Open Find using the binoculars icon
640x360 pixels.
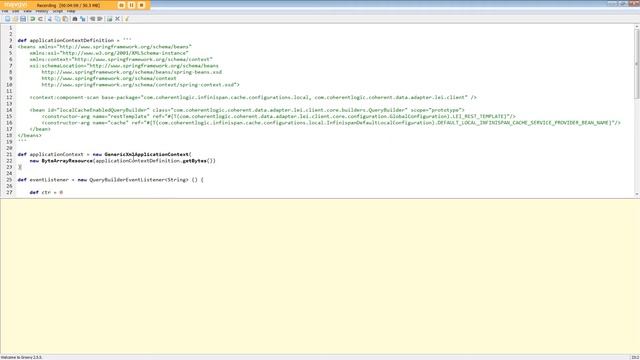[x=75, y=19]
